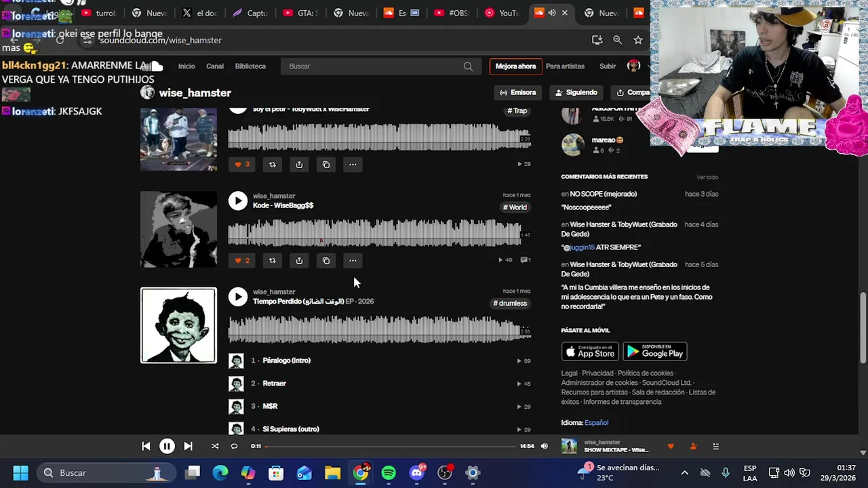Go to Inicio in SoundCloud nav
Image resolution: width=868 pixels, height=488 pixels.
tap(186, 66)
